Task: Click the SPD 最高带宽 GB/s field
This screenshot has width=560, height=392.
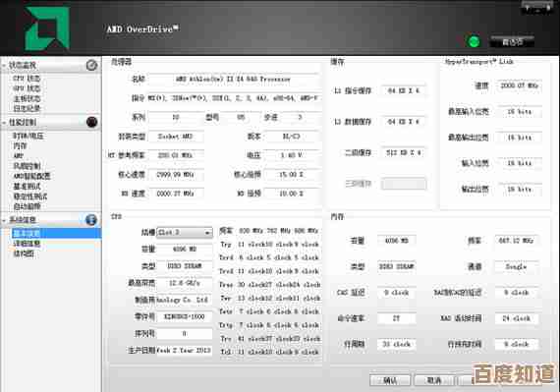Action: (x=185, y=283)
